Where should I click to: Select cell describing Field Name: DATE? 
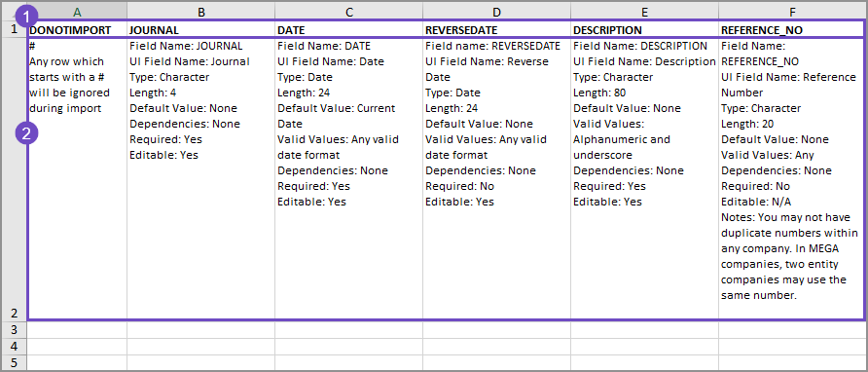348,179
